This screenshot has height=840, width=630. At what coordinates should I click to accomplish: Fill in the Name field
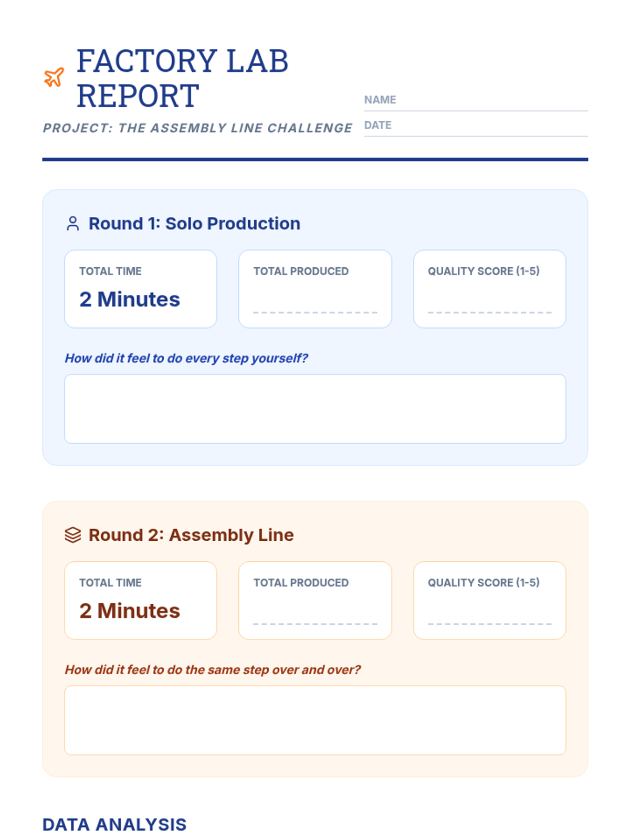pyautogui.click(x=491, y=100)
